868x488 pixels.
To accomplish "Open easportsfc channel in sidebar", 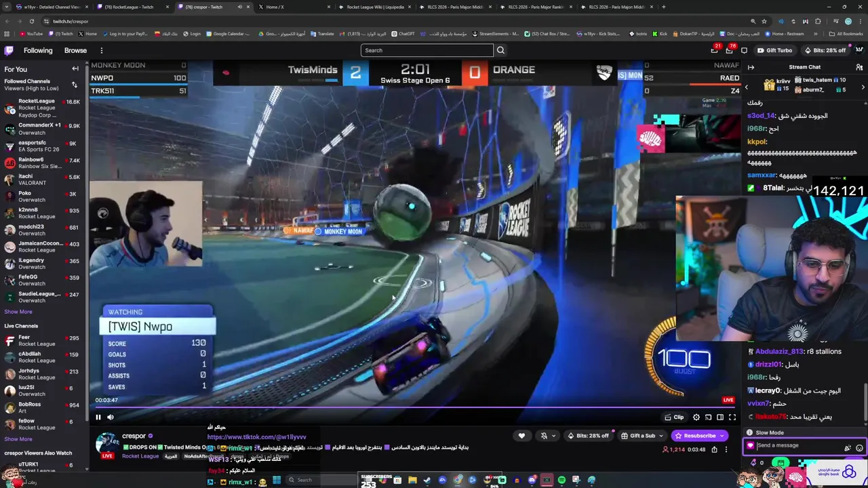I will [x=42, y=146].
